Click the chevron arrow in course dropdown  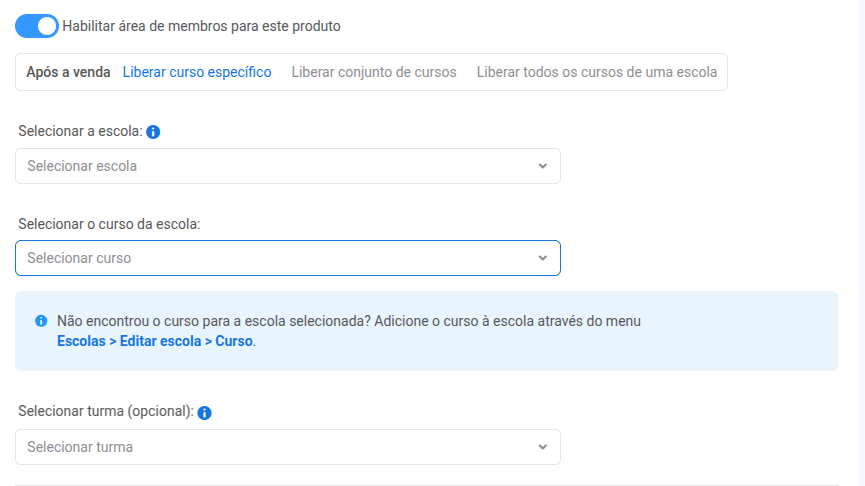[542, 258]
